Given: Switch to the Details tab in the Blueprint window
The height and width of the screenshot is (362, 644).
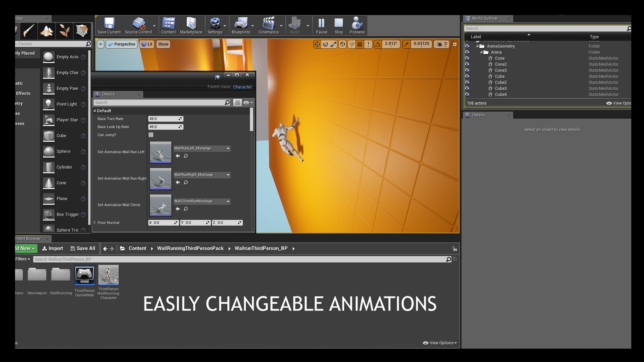Looking at the screenshot, I should pos(108,94).
